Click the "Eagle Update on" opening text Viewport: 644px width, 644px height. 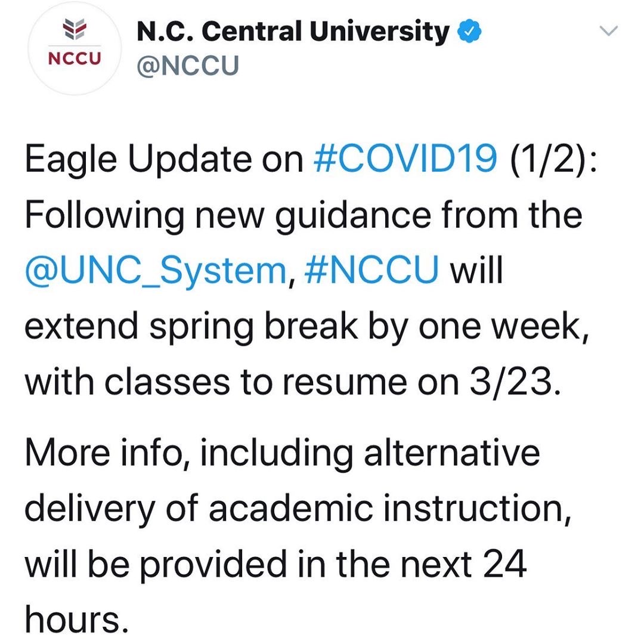(164, 160)
